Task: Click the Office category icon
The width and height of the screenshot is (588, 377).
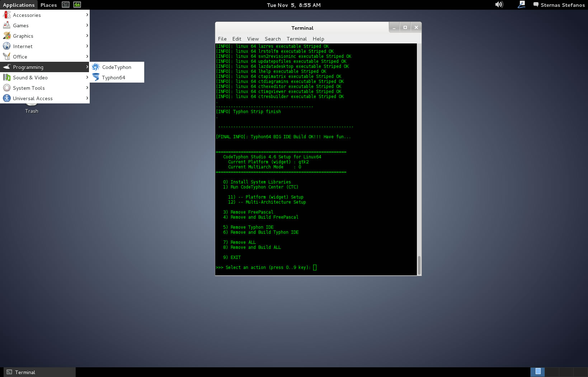Action: tap(7, 56)
